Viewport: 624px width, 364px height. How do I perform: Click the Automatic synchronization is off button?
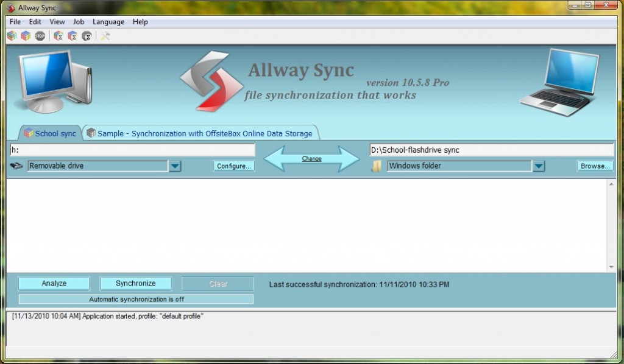tap(136, 299)
